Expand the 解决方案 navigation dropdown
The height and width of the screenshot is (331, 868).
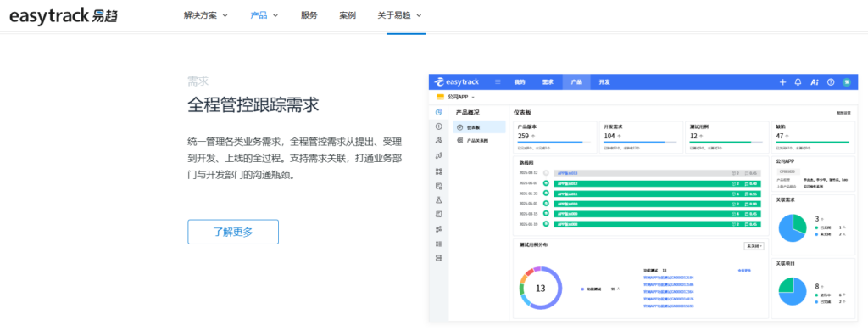click(x=205, y=15)
